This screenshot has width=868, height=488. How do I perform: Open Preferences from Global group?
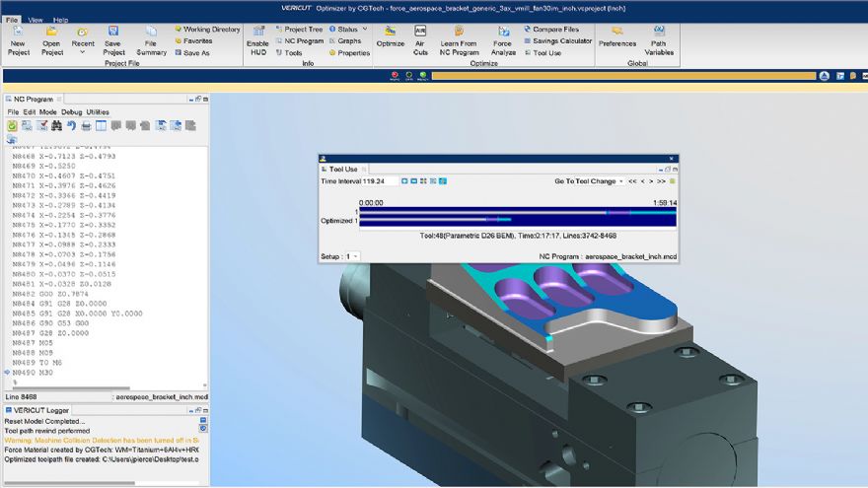pyautogui.click(x=617, y=36)
